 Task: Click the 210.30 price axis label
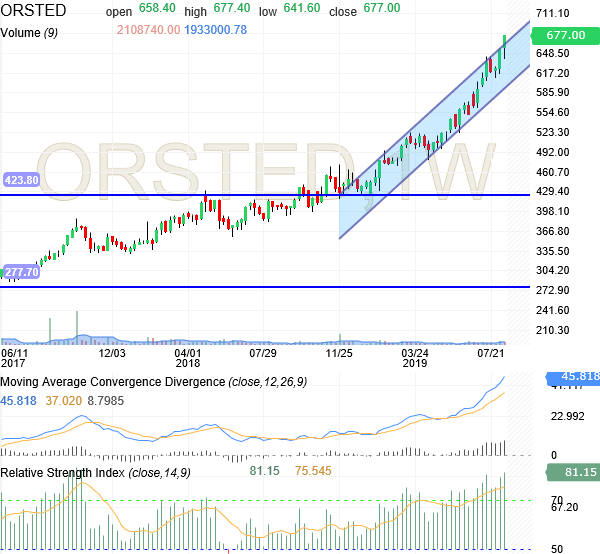[x=553, y=330]
